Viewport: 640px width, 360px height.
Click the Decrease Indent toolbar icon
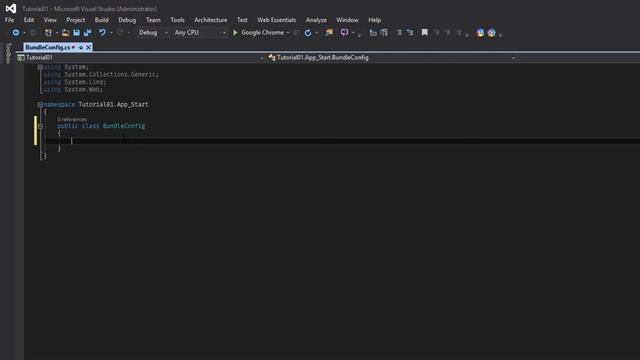coord(373,33)
